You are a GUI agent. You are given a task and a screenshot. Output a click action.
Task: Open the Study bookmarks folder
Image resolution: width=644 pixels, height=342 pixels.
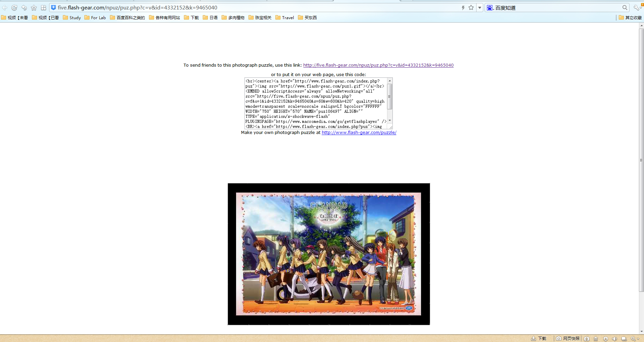(x=72, y=18)
